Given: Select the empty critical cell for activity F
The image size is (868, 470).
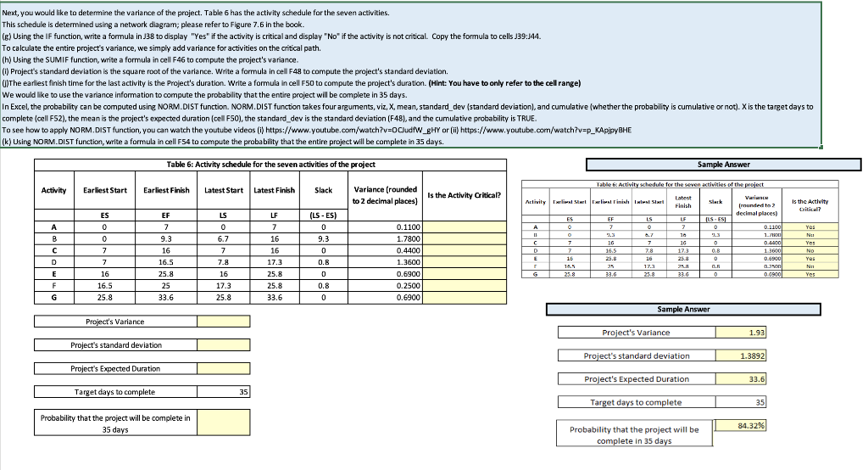Looking at the screenshot, I should tap(465, 286).
